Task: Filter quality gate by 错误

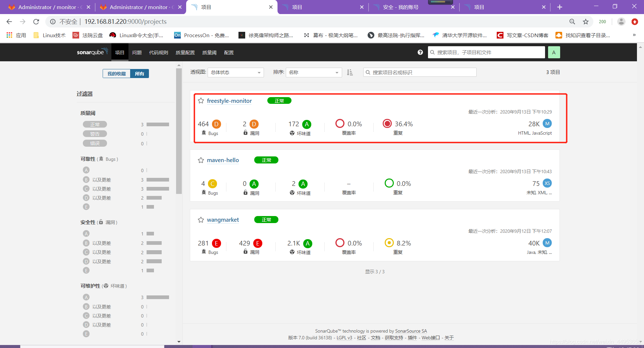Action: (95, 143)
